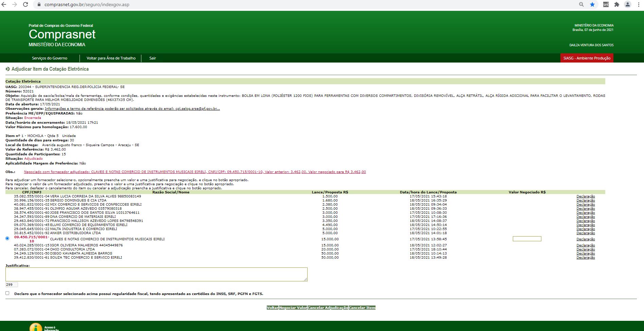The image size is (644, 331).
Task: Open the browser zoom magnifier icon
Action: [x=581, y=4]
